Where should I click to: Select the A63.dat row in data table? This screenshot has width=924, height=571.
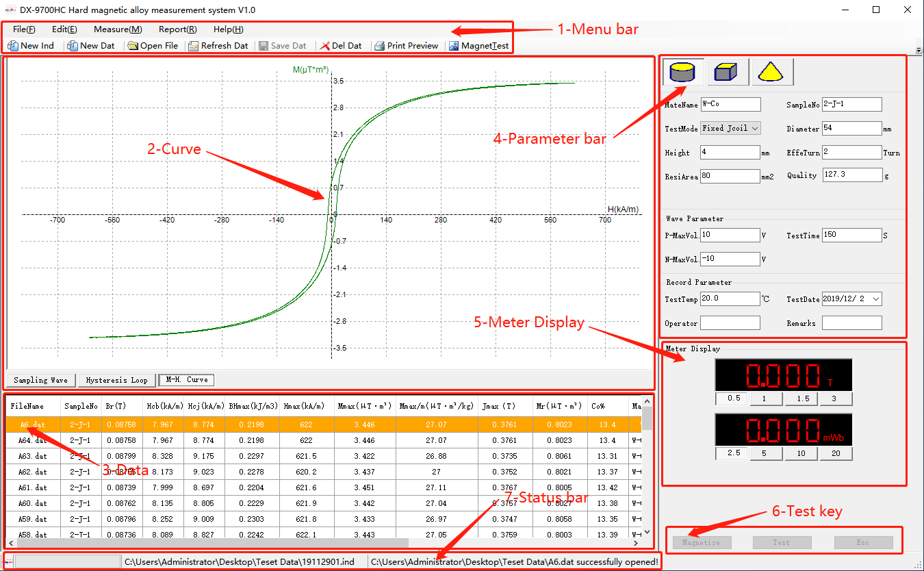(324, 456)
